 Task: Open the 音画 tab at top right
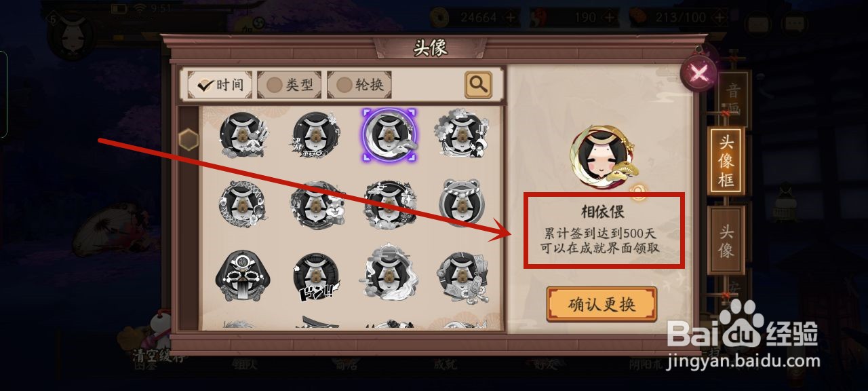(x=732, y=98)
